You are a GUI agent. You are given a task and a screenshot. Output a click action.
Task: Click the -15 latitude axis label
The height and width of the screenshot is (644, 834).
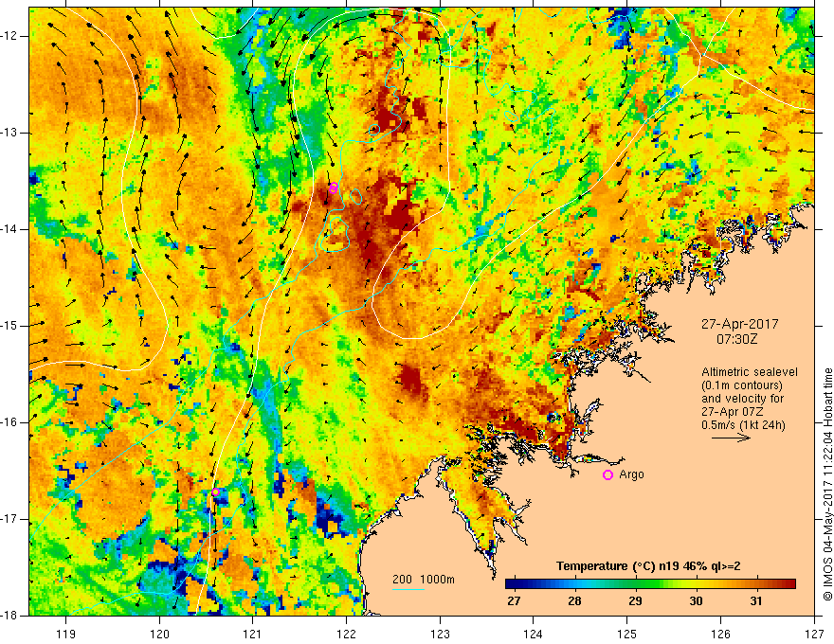point(9,326)
